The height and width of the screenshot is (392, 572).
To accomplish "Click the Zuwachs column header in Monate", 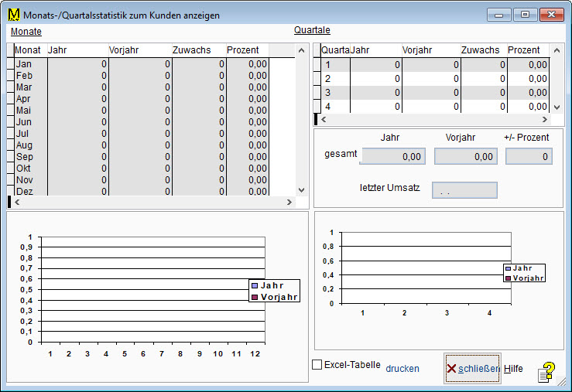I will [198, 50].
